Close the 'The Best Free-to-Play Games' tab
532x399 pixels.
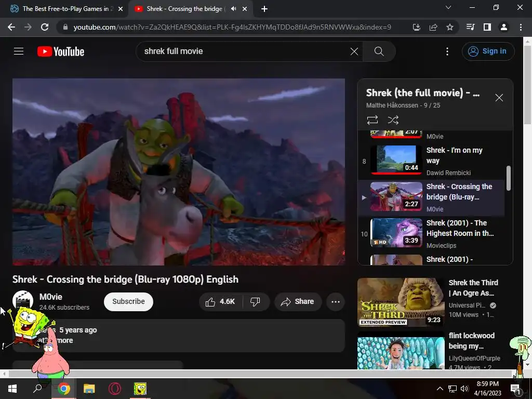point(121,9)
